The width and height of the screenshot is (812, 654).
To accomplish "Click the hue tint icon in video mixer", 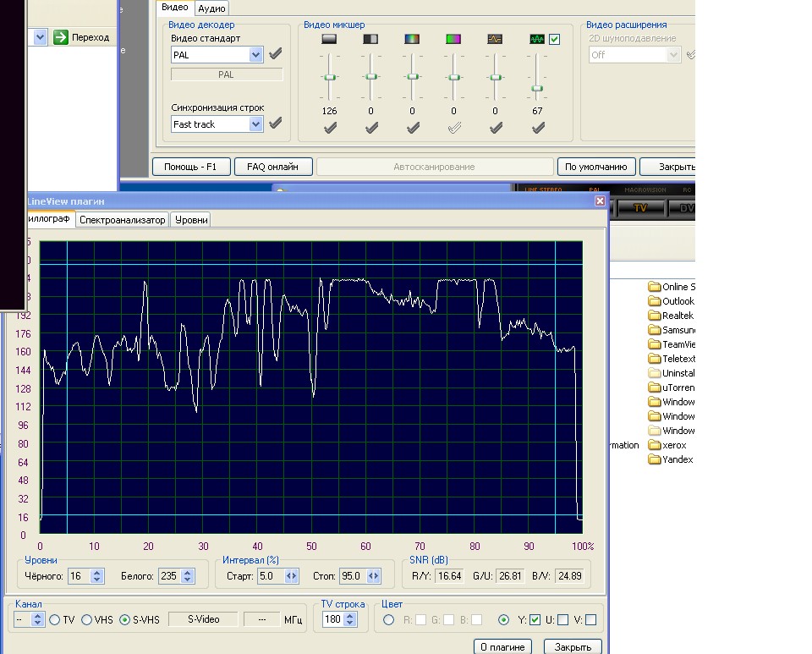I will point(453,39).
